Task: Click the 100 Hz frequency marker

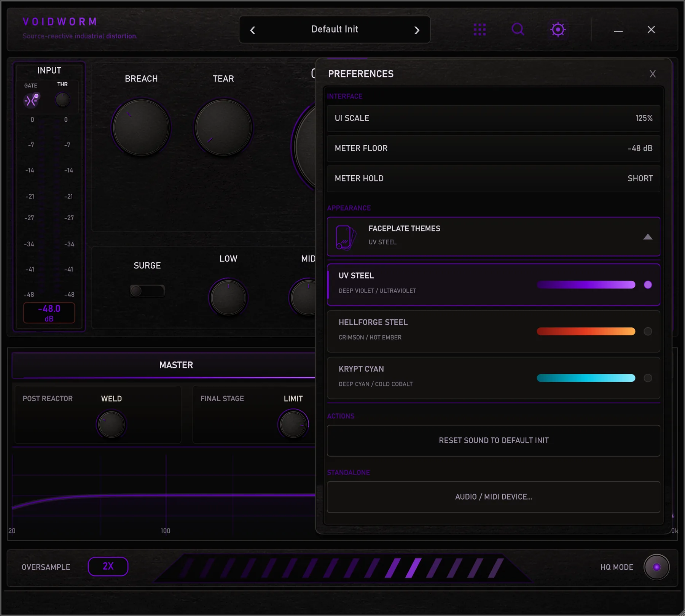Action: (x=165, y=531)
